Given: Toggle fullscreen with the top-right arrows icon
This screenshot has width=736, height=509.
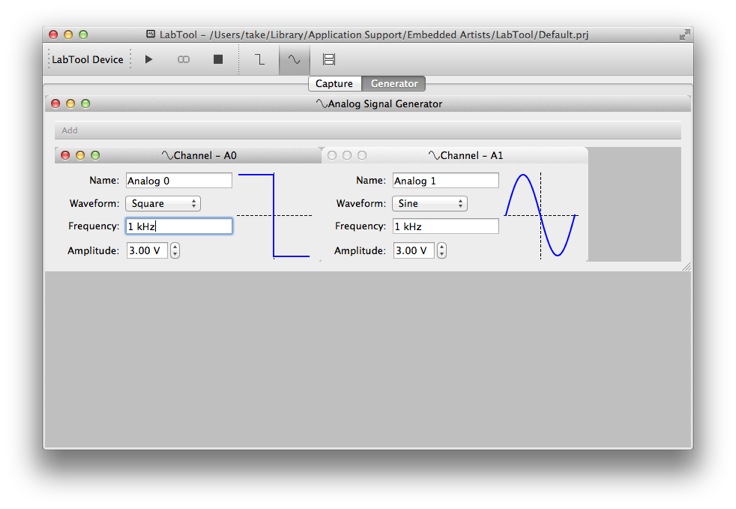Looking at the screenshot, I should (684, 34).
